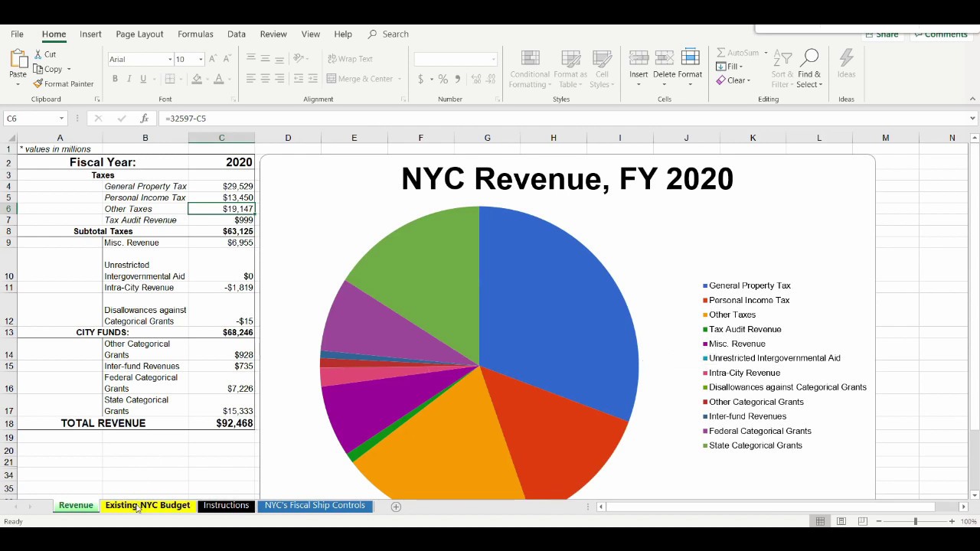
Task: Open the Cell Styles gallery
Action: coord(603,69)
